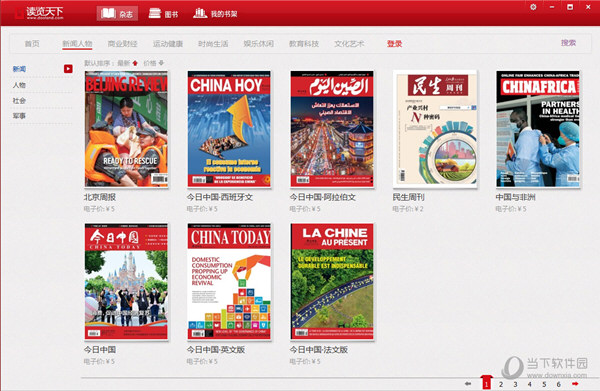Click the red 登录 login link

[x=395, y=44]
